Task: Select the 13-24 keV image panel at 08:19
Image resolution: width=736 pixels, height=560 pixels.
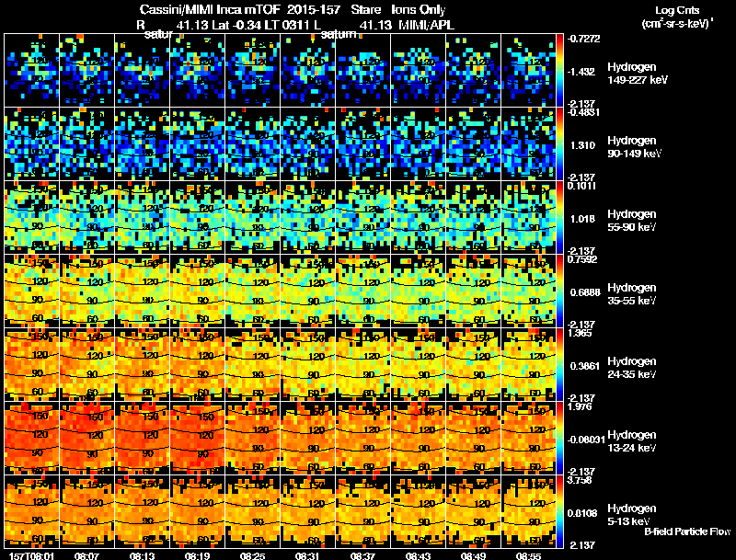Action: (x=197, y=439)
